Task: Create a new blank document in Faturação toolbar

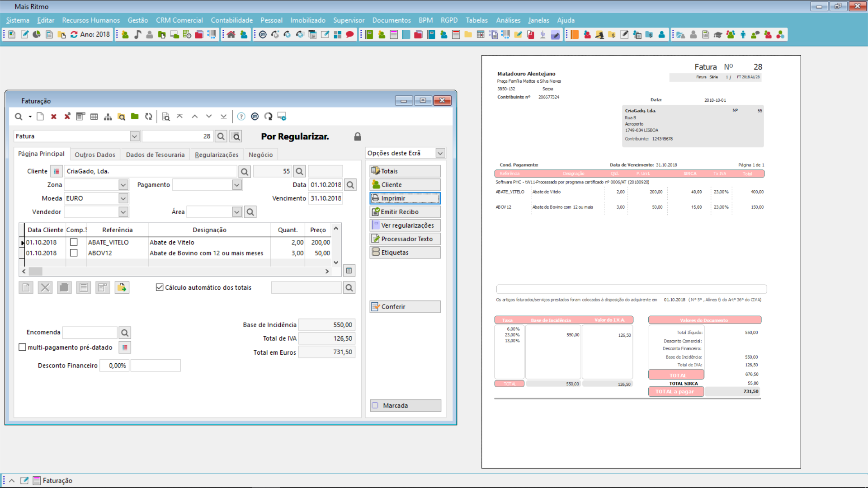Action: [40, 117]
